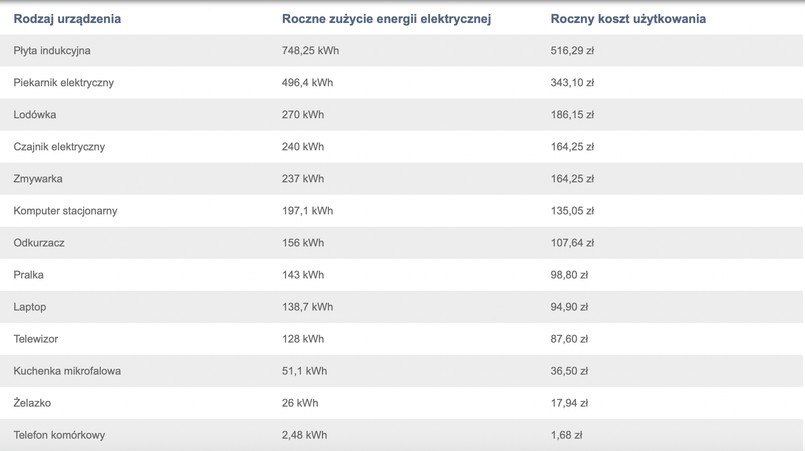Select the 'Zmywarka' device name
The height and width of the screenshot is (451, 805).
[38, 178]
